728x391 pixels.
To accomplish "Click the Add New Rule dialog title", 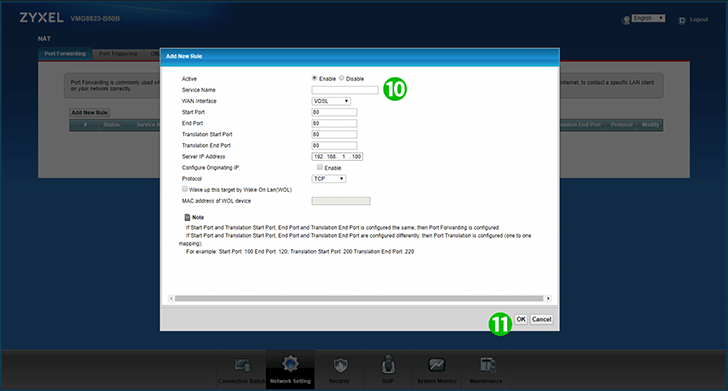I will [184, 56].
